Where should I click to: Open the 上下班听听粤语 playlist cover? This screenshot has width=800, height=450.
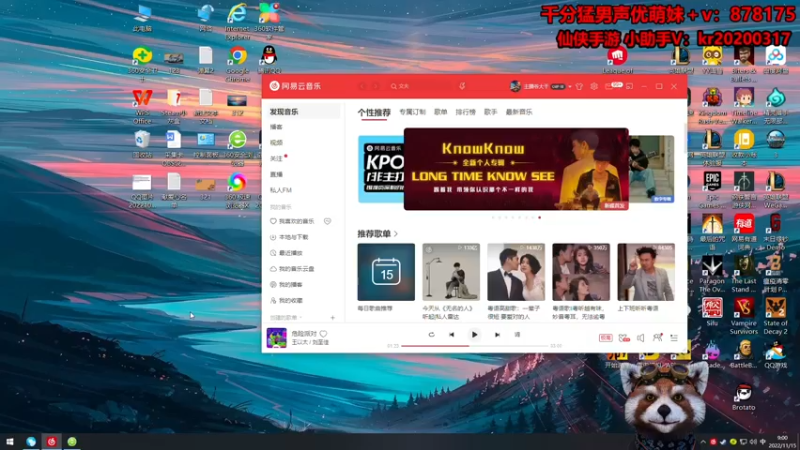(646, 272)
